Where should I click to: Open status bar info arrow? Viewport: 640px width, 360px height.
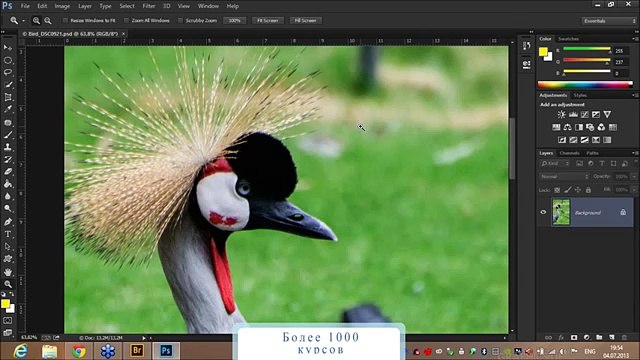point(144,338)
